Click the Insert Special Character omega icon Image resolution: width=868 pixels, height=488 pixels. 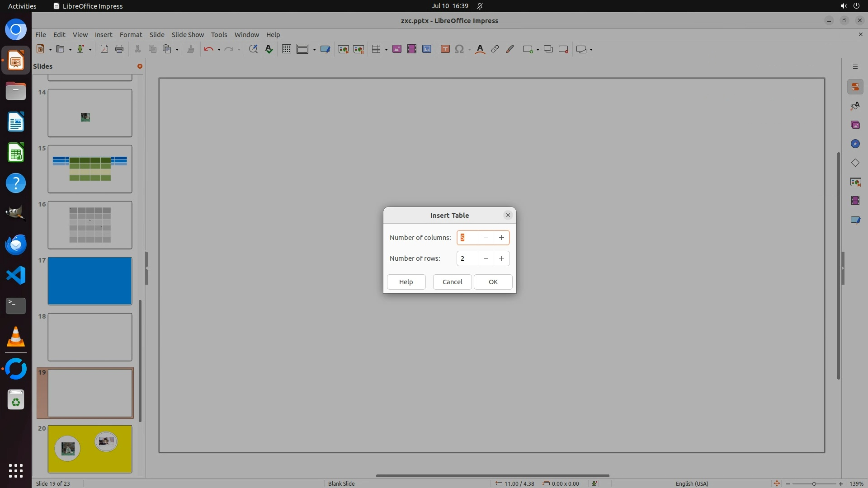(459, 49)
